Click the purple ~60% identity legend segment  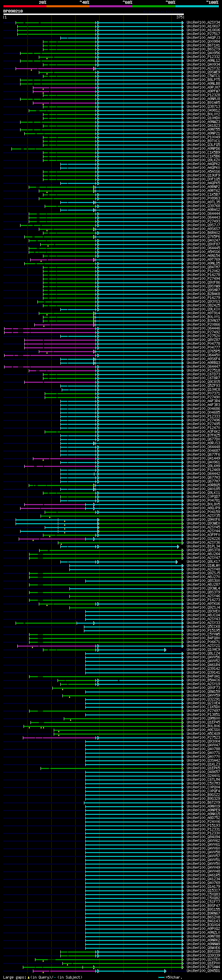tap(111, 6)
